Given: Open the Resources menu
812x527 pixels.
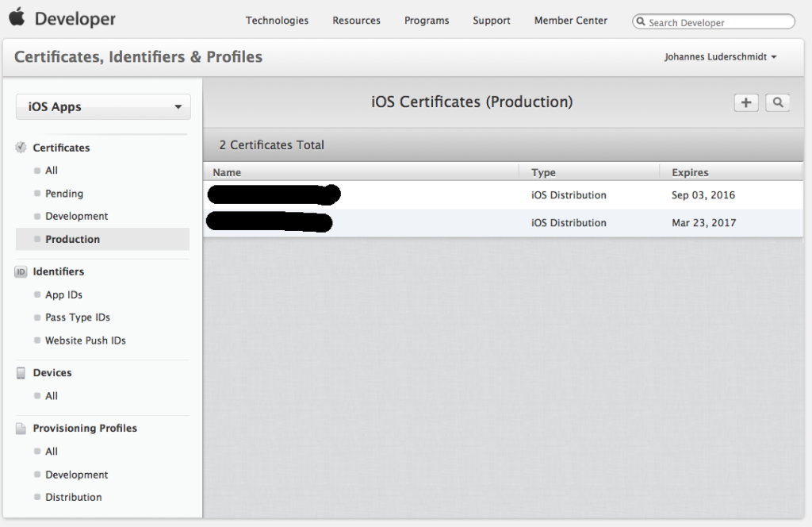Looking at the screenshot, I should click(356, 21).
